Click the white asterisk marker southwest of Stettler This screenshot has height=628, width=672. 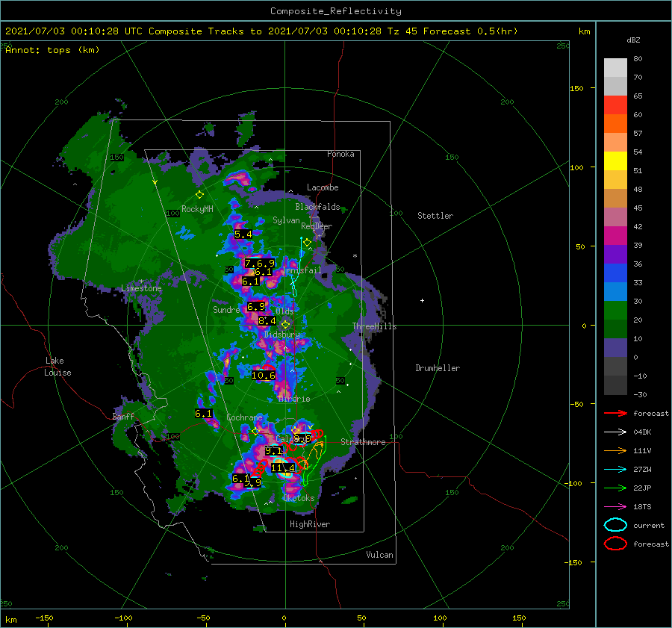pos(355,256)
